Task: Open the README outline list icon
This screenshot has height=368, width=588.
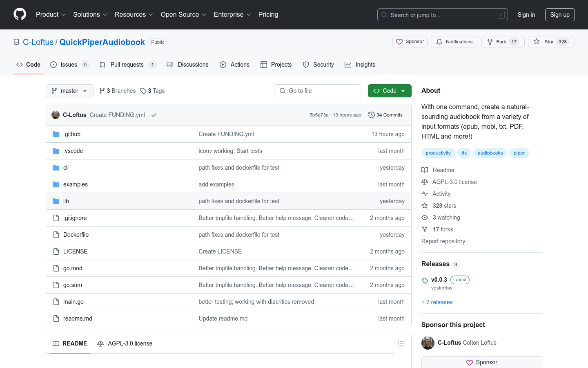Action: 401,344
